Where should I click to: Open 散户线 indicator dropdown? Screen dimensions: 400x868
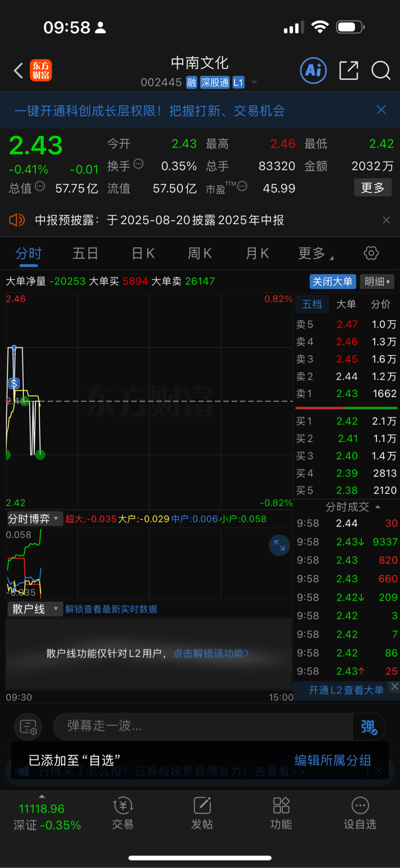[34, 609]
